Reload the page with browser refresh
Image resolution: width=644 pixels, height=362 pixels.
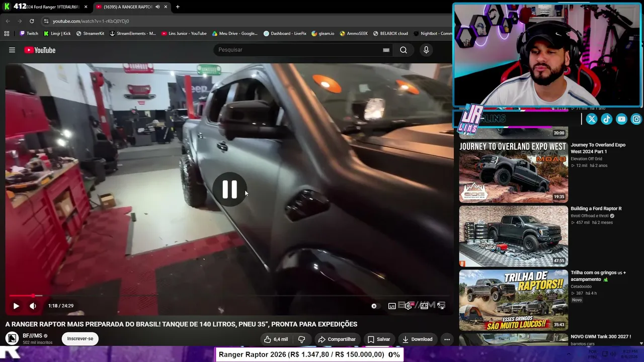pos(32,21)
